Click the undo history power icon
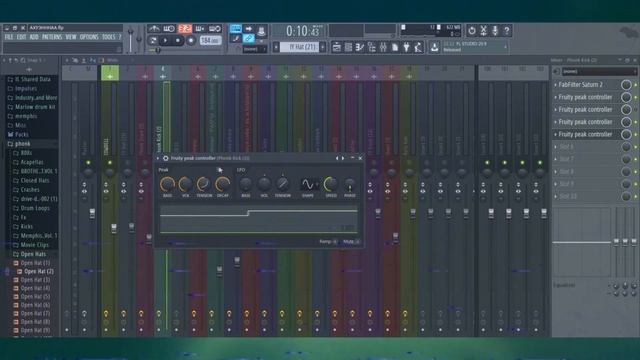The height and width of the screenshot is (360, 640). coord(472,30)
